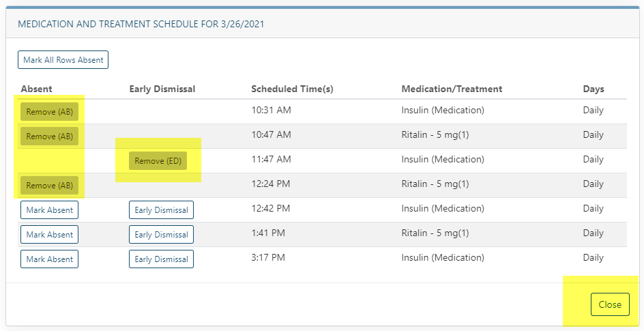Click the dialog title for 3/26/2021 schedule

[141, 24]
